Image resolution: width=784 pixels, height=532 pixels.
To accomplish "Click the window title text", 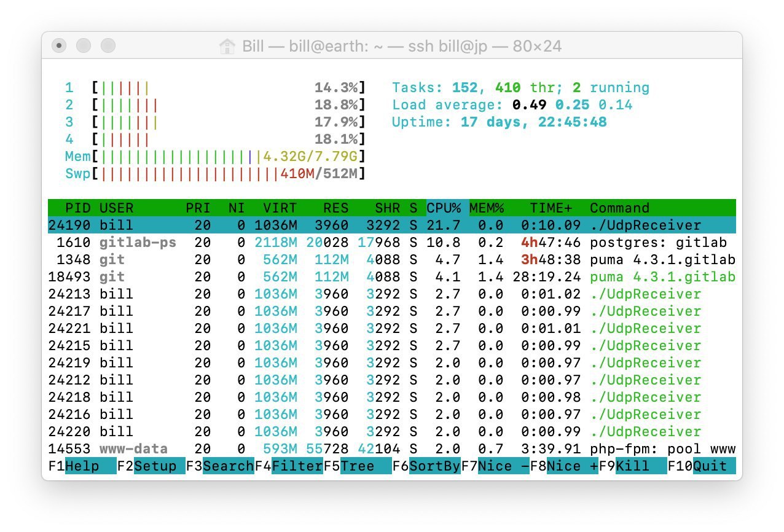I will 402,47.
